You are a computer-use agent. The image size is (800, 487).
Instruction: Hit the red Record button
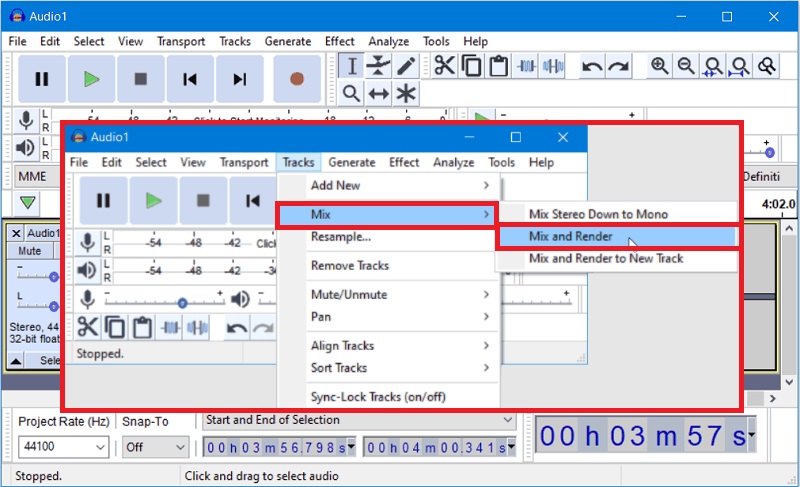pyautogui.click(x=297, y=79)
